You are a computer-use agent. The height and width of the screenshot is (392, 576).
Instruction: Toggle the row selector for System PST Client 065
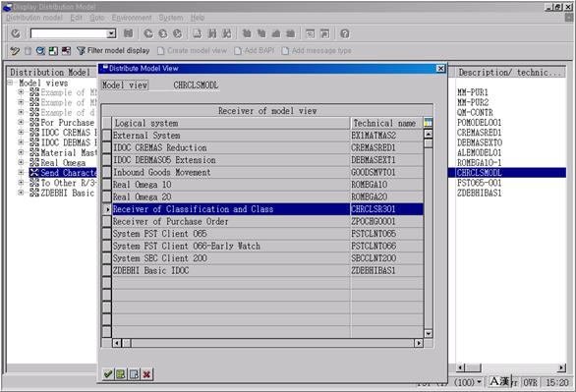[106, 234]
